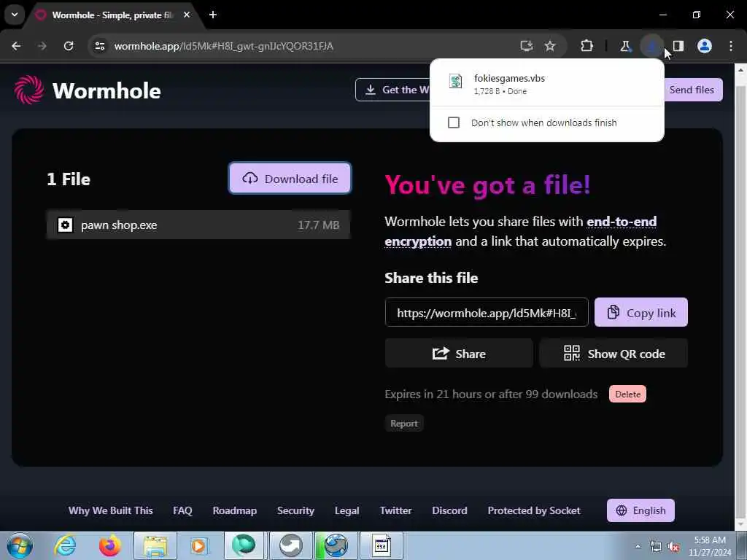This screenshot has width=747, height=560.
Task: Open a new tab with plus button
Action: click(x=213, y=15)
